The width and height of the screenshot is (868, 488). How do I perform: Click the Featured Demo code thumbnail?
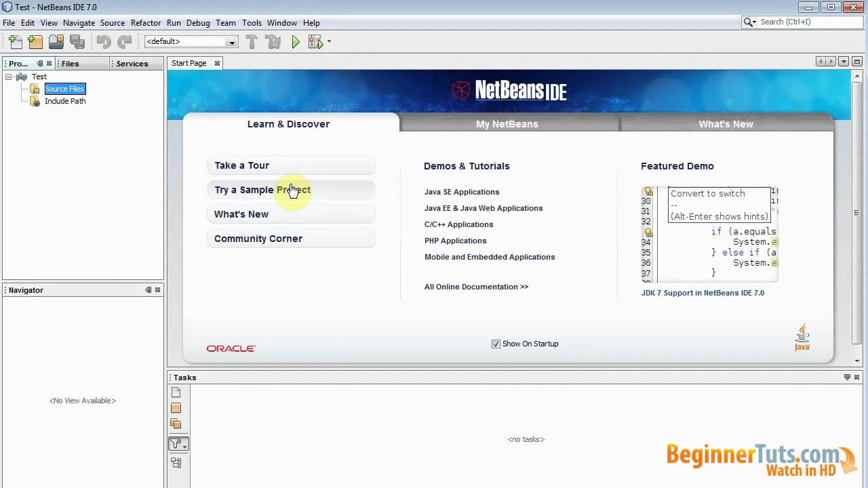pos(709,235)
